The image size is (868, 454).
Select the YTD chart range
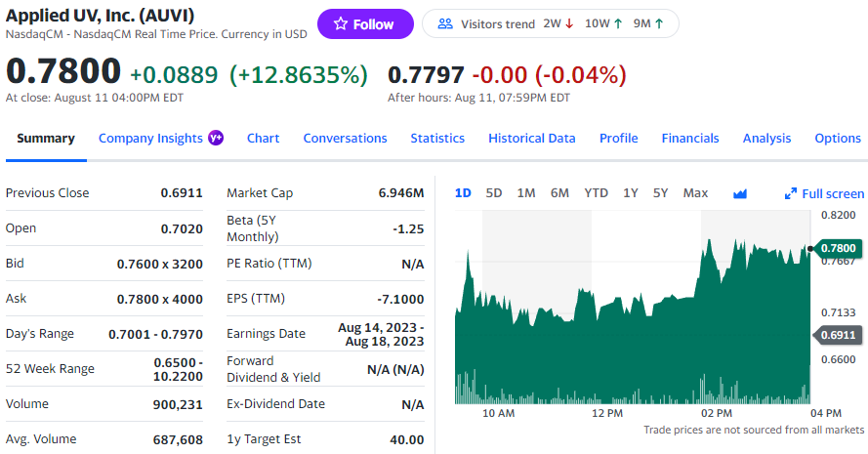(x=597, y=193)
